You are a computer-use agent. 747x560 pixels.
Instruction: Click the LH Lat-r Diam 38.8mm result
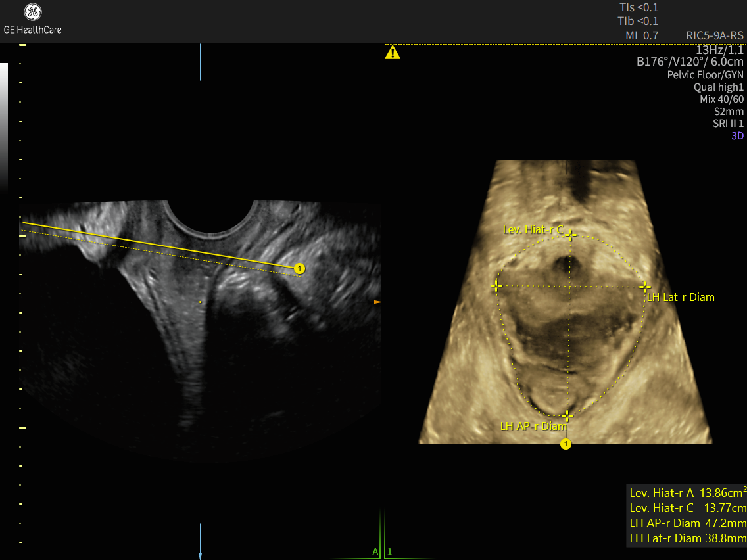687,539
